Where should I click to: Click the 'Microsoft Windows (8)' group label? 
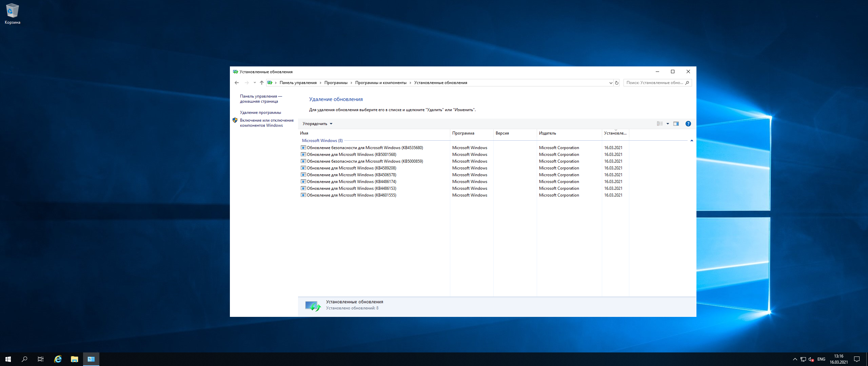tap(322, 141)
